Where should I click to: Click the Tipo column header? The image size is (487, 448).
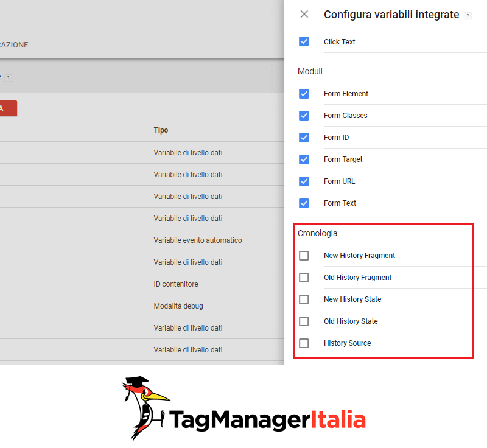(161, 130)
